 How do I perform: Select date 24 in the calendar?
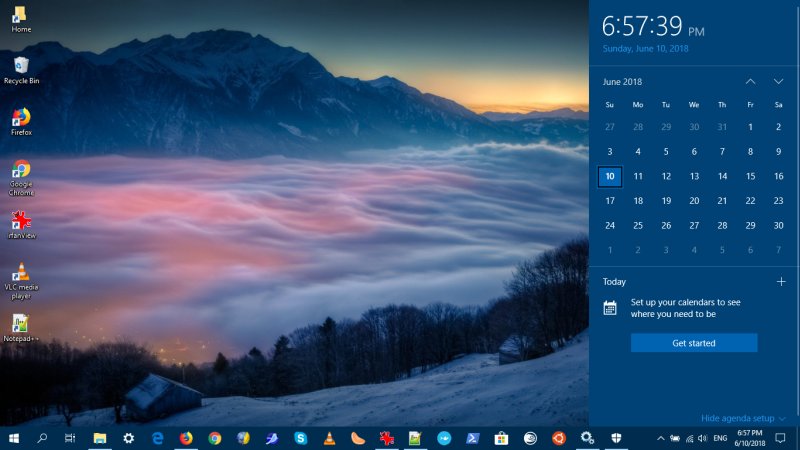(x=610, y=226)
